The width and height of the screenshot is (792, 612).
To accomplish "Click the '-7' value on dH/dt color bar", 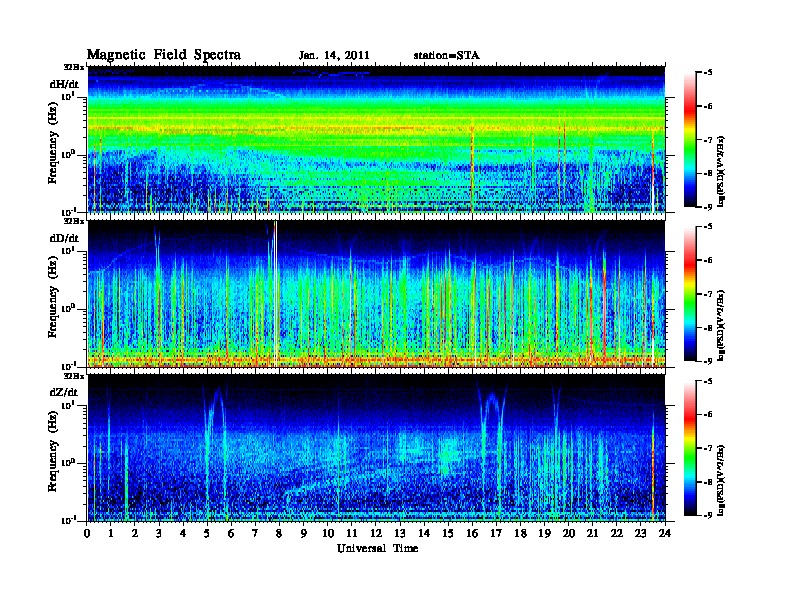I will point(708,140).
